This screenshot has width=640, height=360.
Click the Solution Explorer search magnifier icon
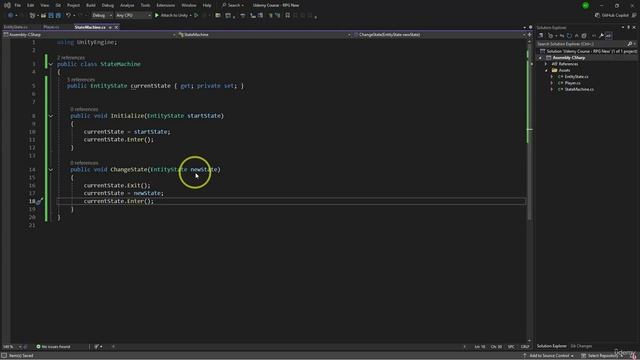tap(630, 44)
